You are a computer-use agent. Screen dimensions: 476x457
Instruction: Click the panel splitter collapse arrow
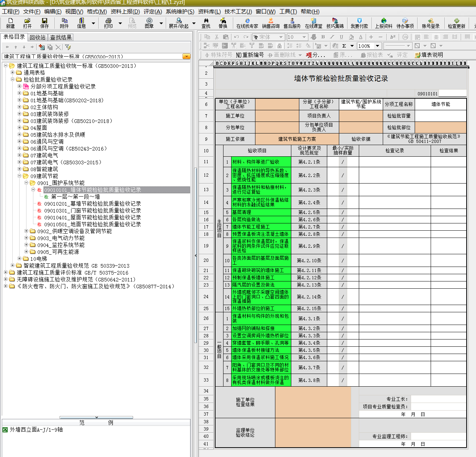tap(196, 256)
